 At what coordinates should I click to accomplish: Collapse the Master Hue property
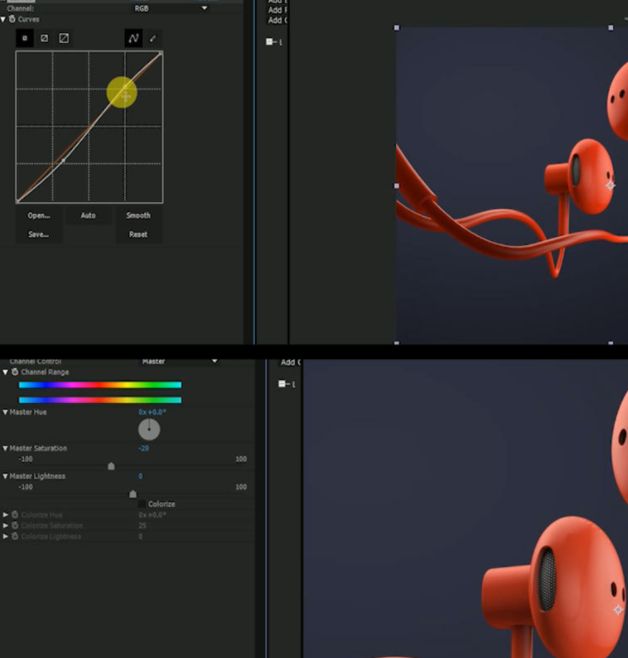[x=5, y=412]
